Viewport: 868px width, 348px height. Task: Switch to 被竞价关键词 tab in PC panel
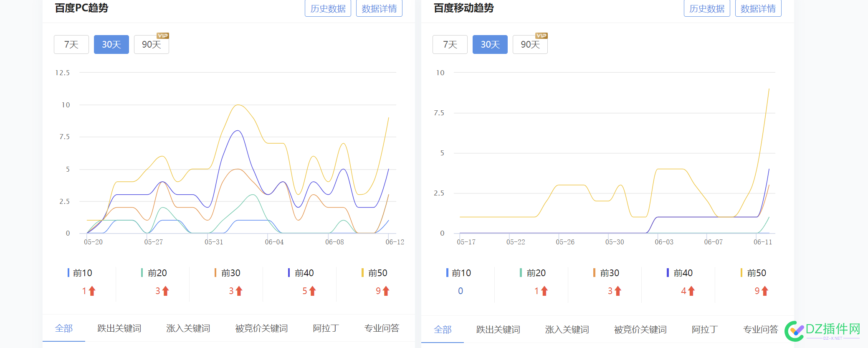coord(262,328)
